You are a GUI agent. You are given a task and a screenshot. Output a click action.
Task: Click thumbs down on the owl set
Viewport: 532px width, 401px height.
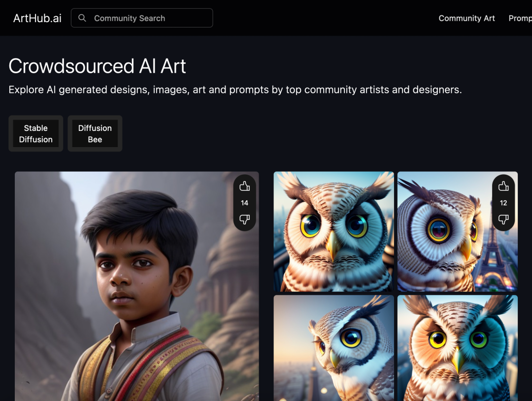pos(503,219)
